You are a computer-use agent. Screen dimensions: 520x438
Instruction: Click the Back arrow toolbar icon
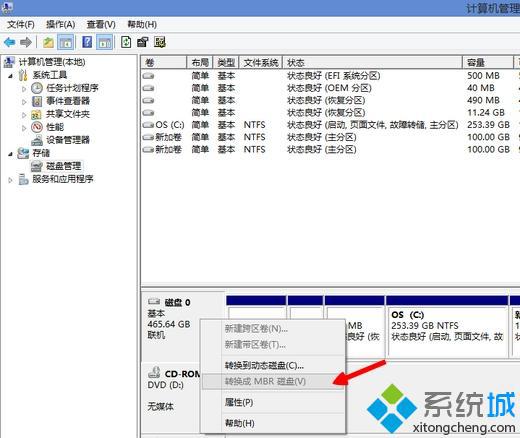10,42
